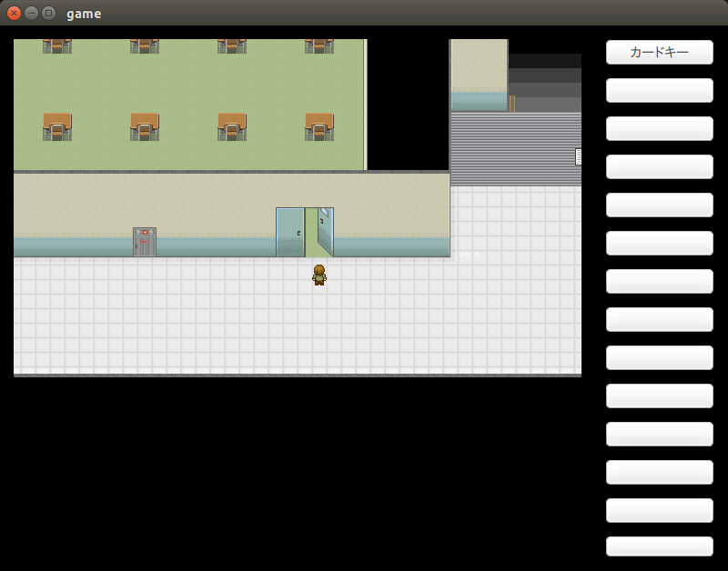Image resolution: width=728 pixels, height=571 pixels.
Task: Click the leftmost desk in the full row
Action: point(57,126)
